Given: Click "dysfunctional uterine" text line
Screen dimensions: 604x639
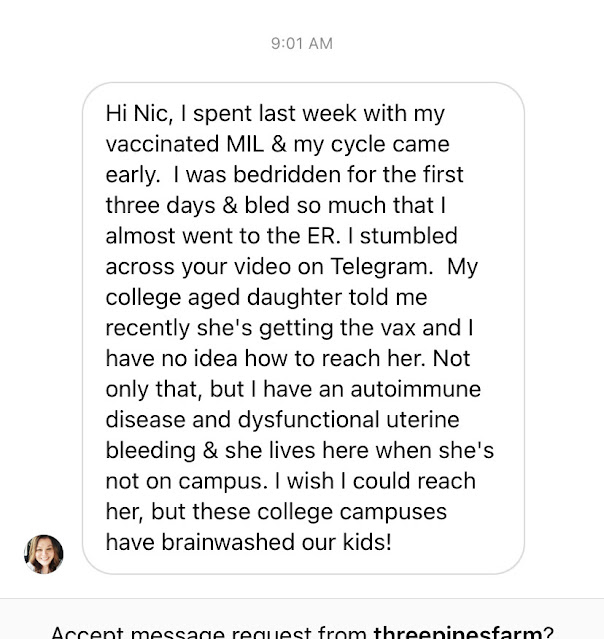Looking at the screenshot, I should pyautogui.click(x=268, y=420).
